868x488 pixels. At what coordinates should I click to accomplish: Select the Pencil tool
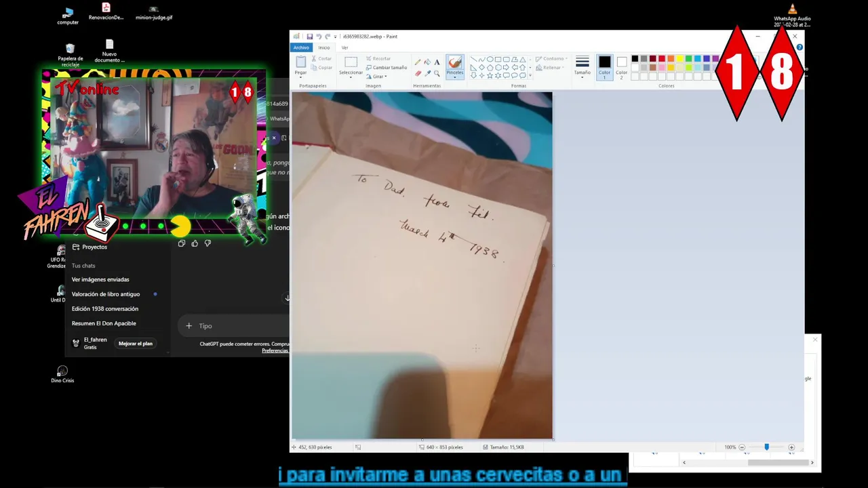point(418,62)
